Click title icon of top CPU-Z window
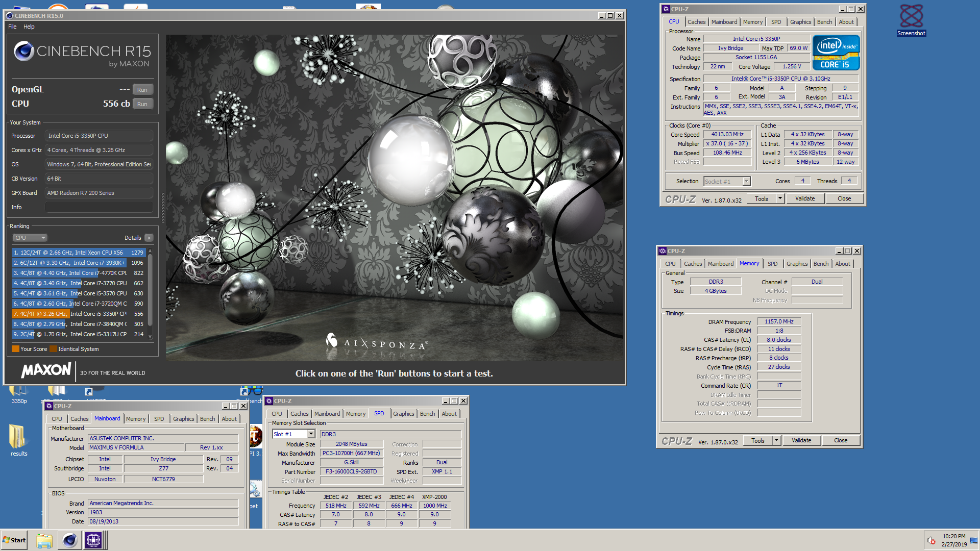The image size is (980, 551). pos(666,9)
